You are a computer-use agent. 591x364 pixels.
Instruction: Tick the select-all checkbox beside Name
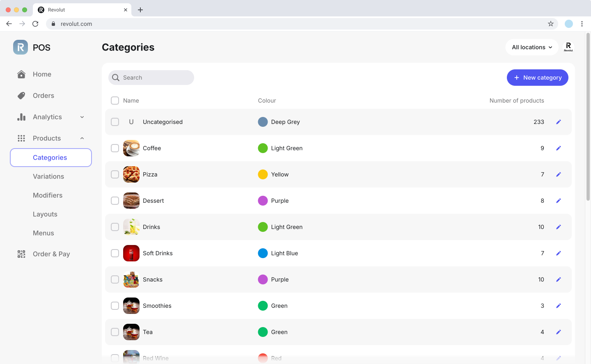[x=115, y=101]
